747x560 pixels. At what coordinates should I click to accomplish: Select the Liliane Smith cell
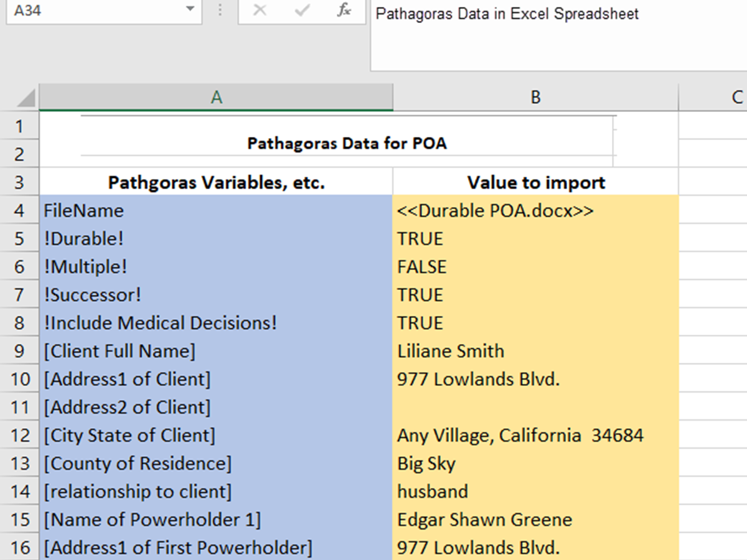536,351
